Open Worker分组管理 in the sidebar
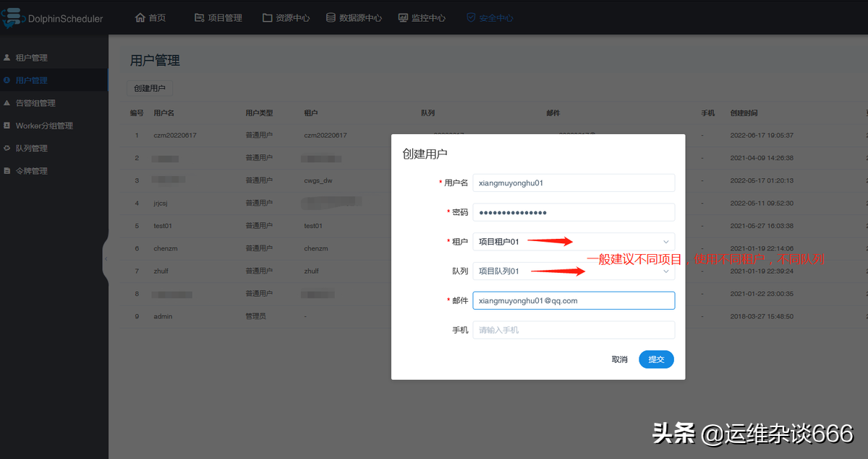Viewport: 868px width, 459px height. (x=43, y=125)
